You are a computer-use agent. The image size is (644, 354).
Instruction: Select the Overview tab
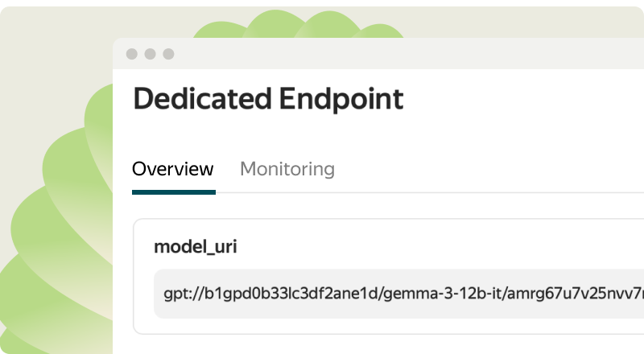point(173,170)
